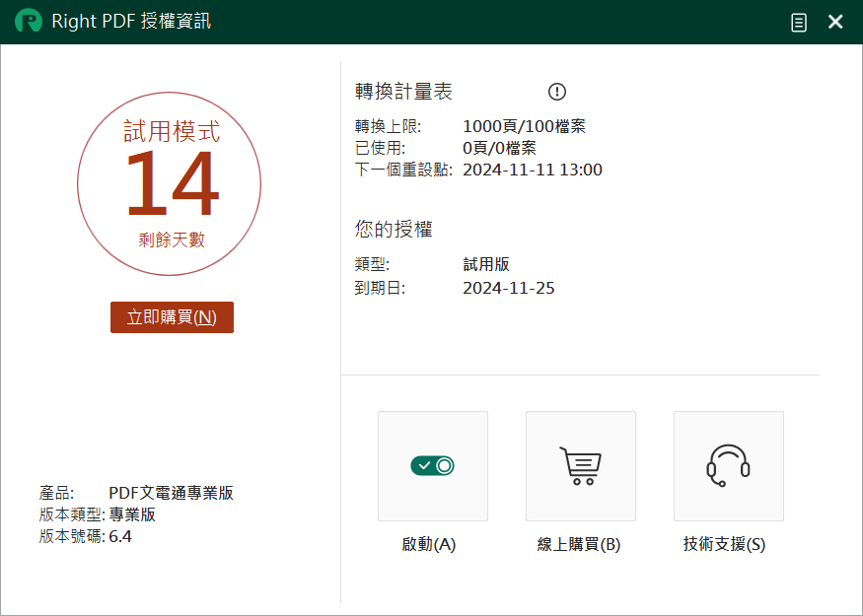Click the 技術支援(S) label
This screenshot has width=863, height=616.
(x=724, y=544)
